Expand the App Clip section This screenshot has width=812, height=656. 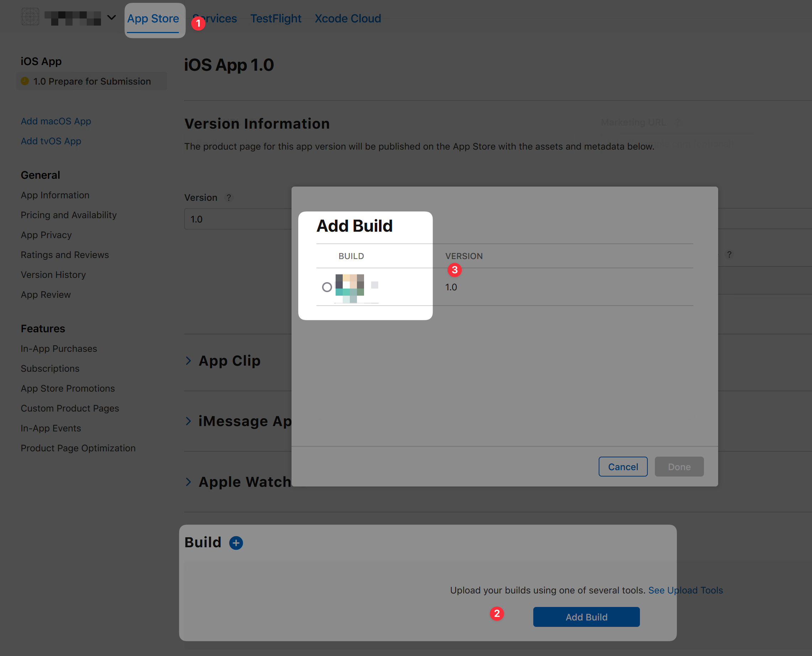(x=189, y=361)
